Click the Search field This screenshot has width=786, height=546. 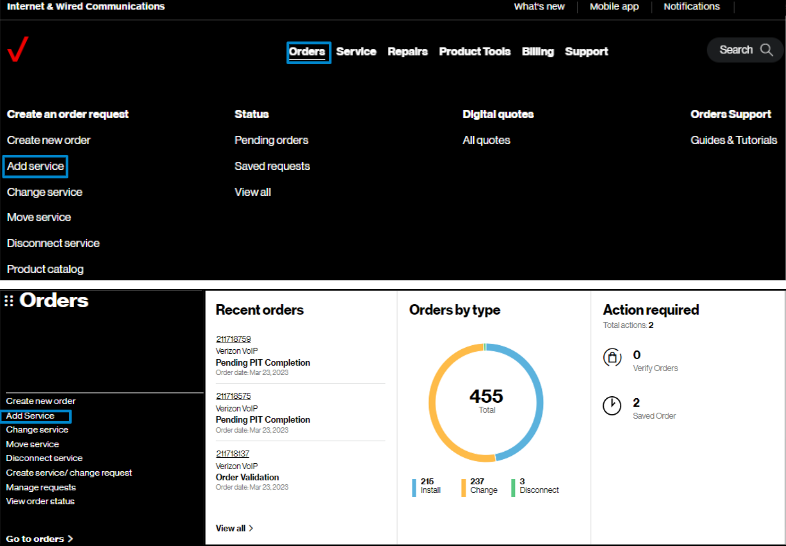coord(745,50)
